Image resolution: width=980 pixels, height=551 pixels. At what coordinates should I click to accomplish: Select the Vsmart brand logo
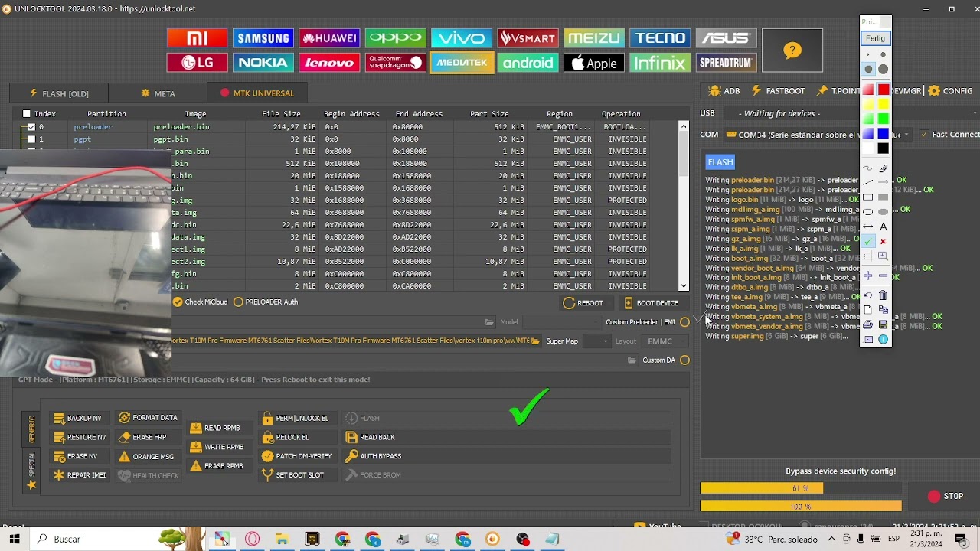coord(528,38)
